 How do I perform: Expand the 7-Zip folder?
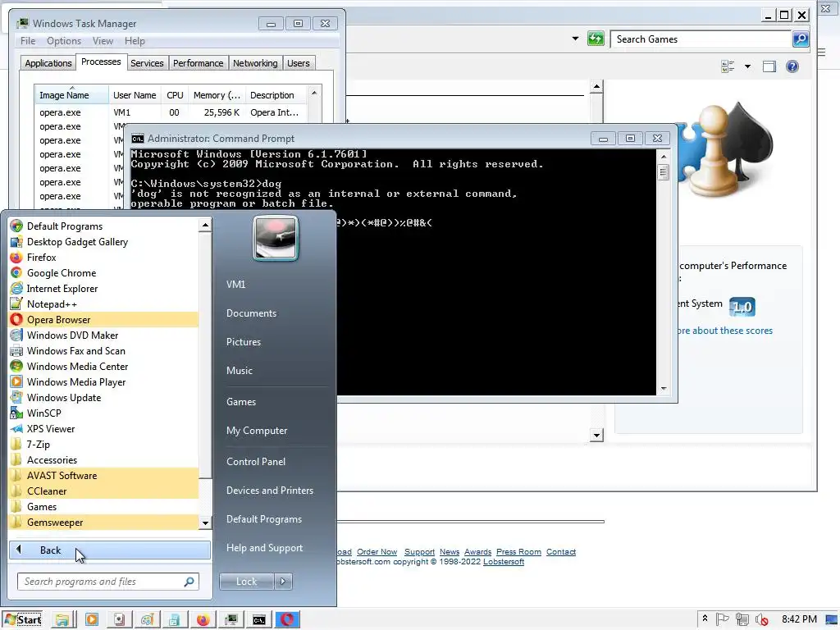point(103,444)
